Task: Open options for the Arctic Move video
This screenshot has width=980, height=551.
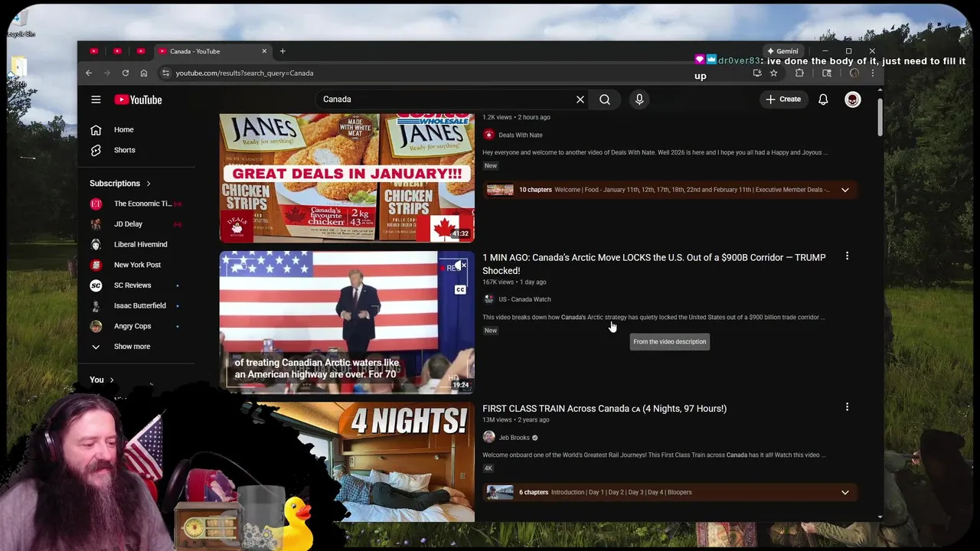Action: coord(847,256)
